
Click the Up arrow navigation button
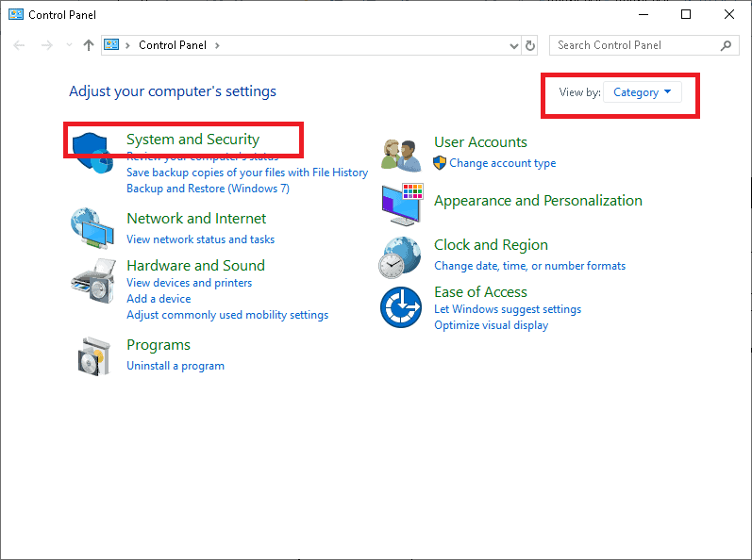[89, 45]
